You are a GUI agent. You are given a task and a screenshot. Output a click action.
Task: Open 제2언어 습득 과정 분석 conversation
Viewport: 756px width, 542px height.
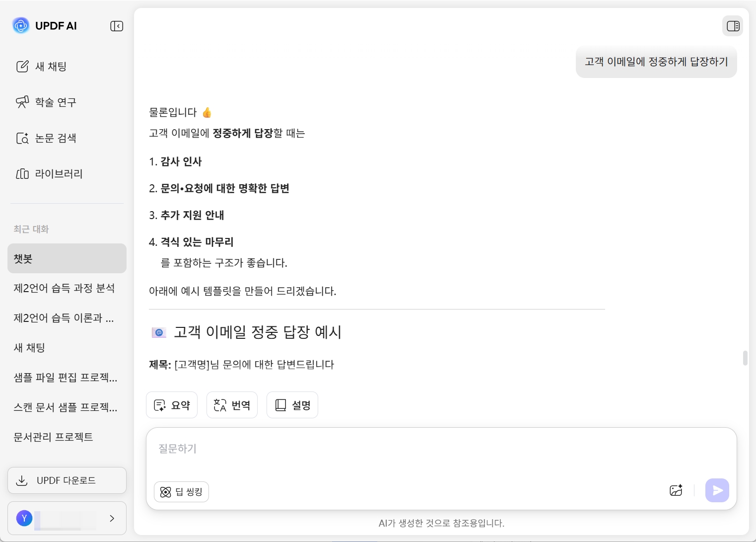65,288
